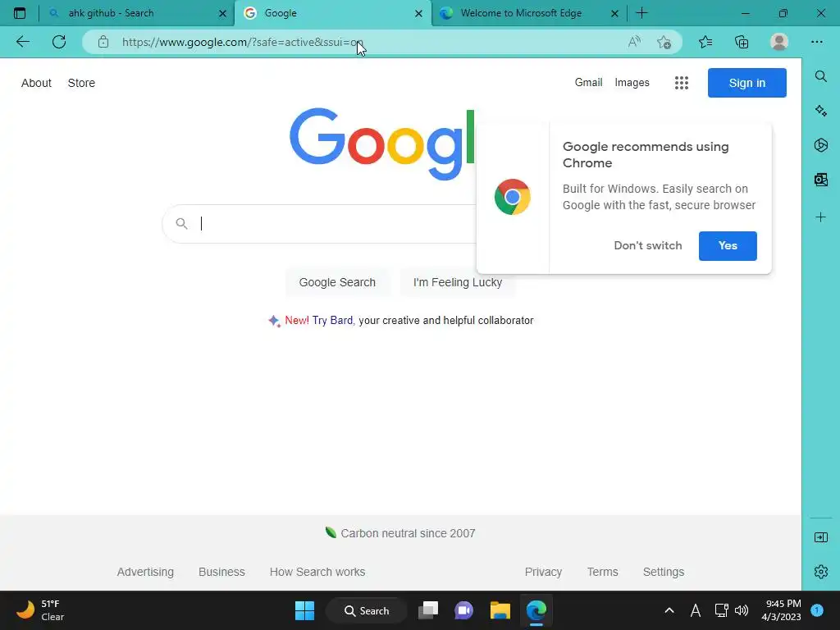Open the Store link

point(81,83)
